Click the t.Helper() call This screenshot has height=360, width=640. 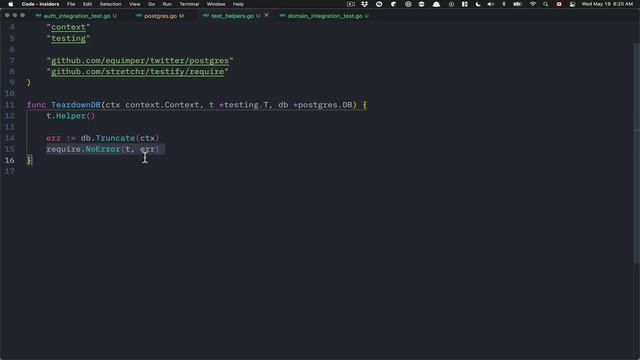tap(71, 116)
